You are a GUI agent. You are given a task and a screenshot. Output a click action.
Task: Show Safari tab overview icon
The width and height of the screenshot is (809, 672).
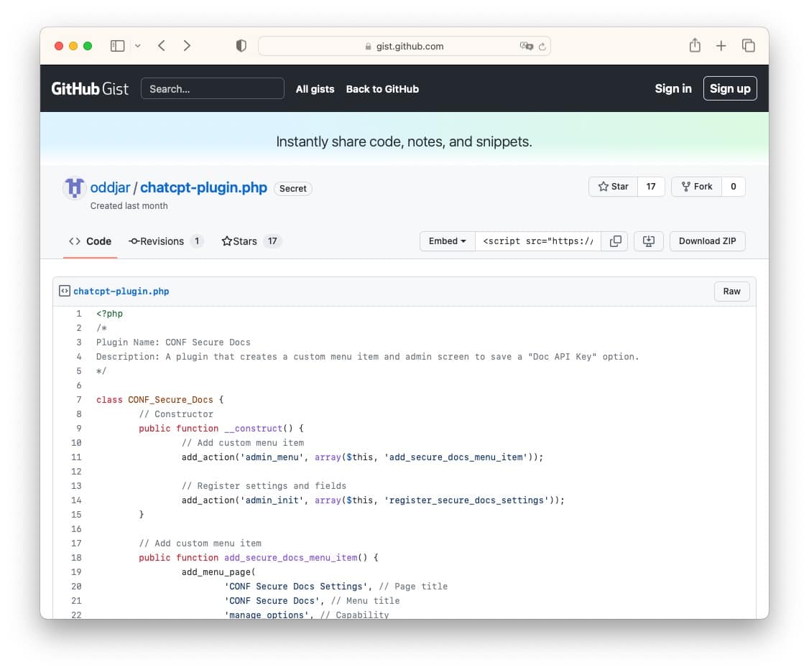coord(749,45)
